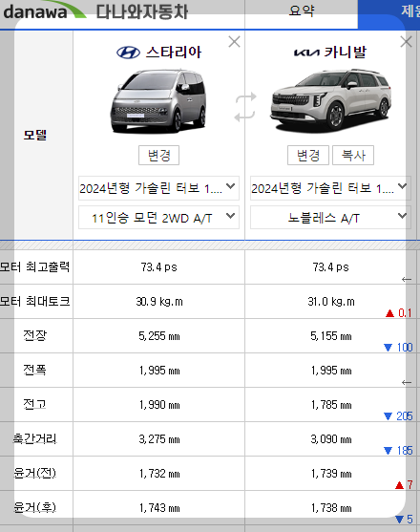Viewport: 420px width, 532px height.
Task: Click the 1,990 mm value
Action: point(159,404)
